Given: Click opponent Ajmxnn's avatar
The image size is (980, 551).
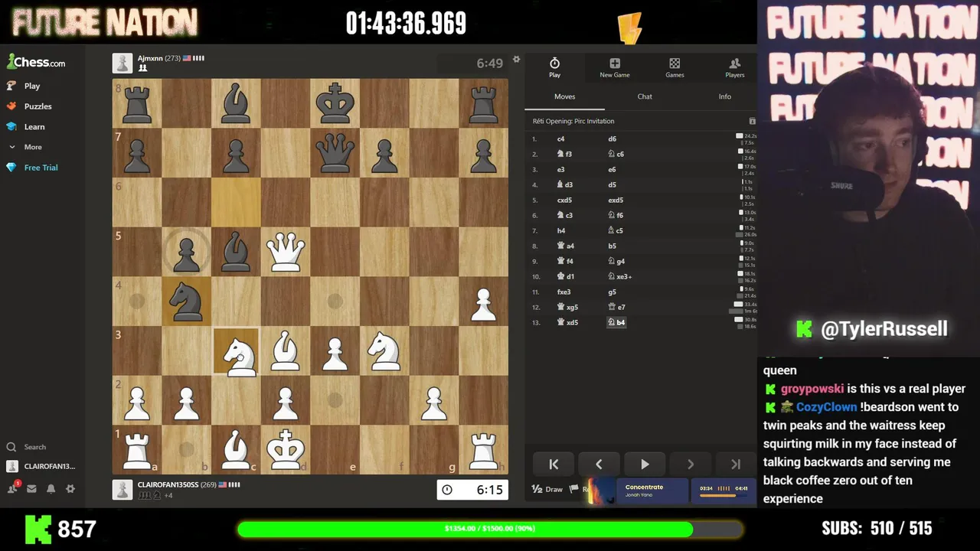Looking at the screenshot, I should pyautogui.click(x=122, y=63).
